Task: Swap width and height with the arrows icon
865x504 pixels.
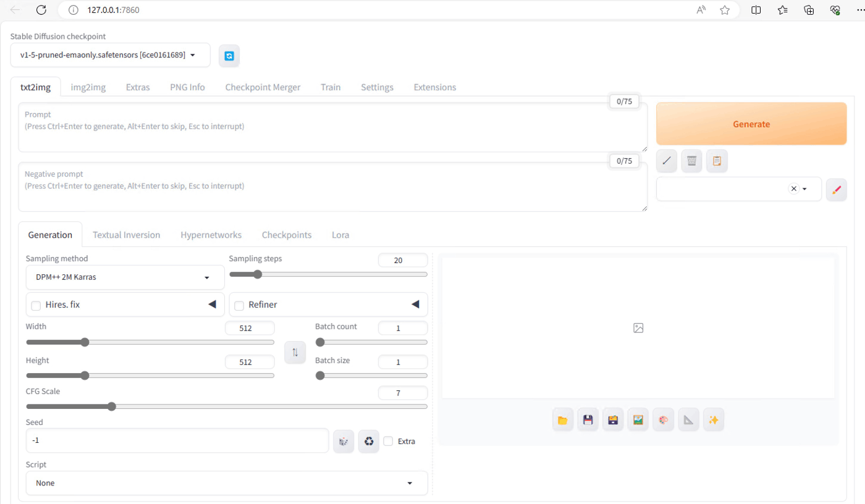Action: click(x=295, y=352)
